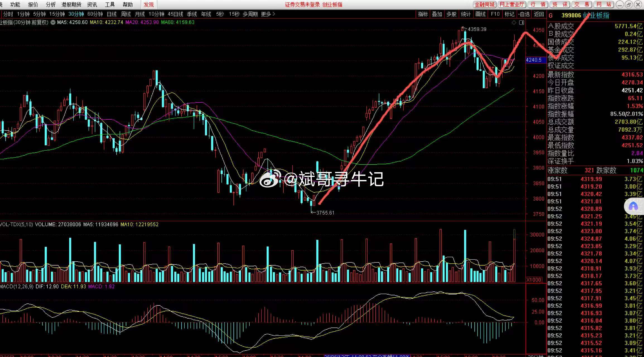Open the dropdown beside 前复权 title
Image resolution: width=644 pixels, height=357 pixels.
[53, 22]
